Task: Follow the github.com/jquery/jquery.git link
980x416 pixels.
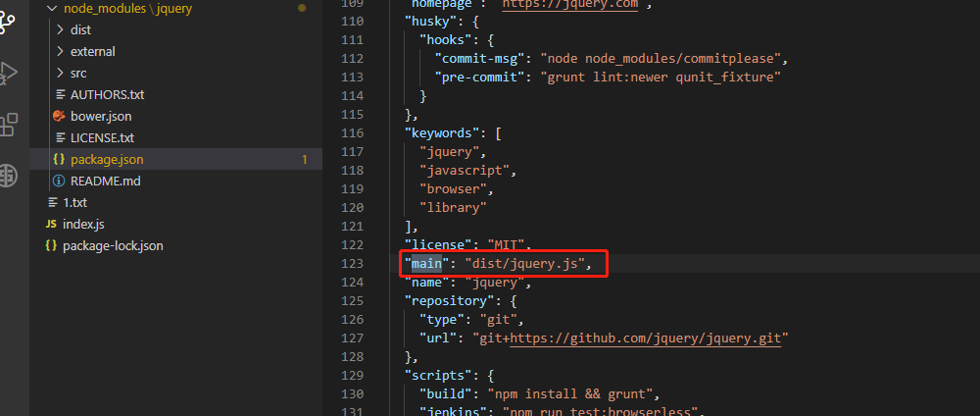Action: click(x=646, y=338)
